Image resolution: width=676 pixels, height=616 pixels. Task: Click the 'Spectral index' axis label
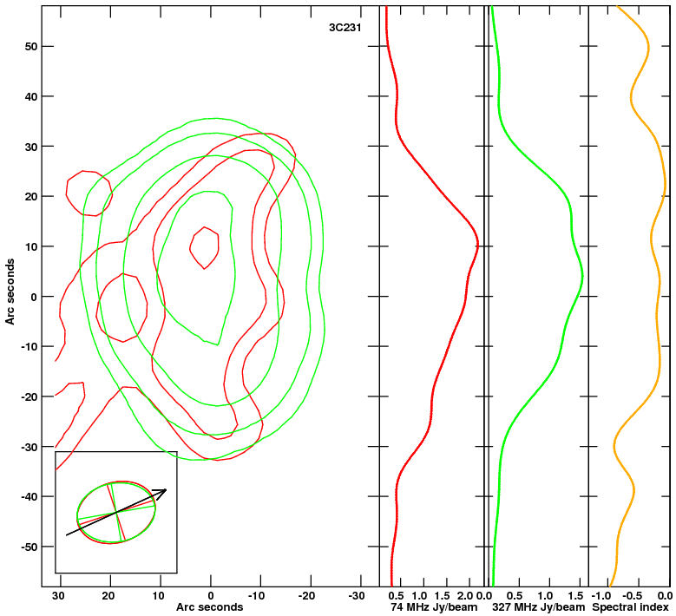[x=629, y=607]
